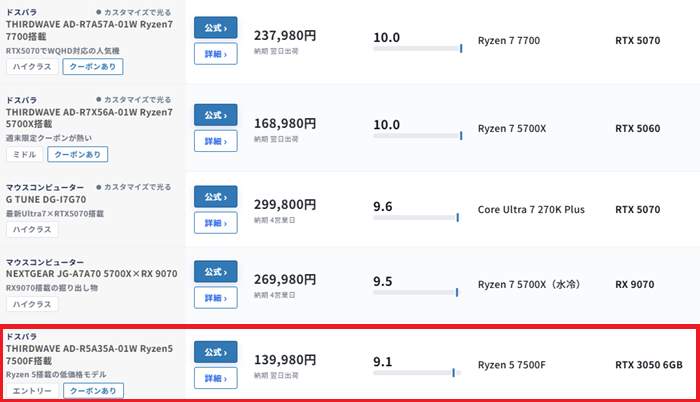The image size is (700, 402).
Task: Click description RX9070搭載の掘り出し物
Action: pos(52,288)
